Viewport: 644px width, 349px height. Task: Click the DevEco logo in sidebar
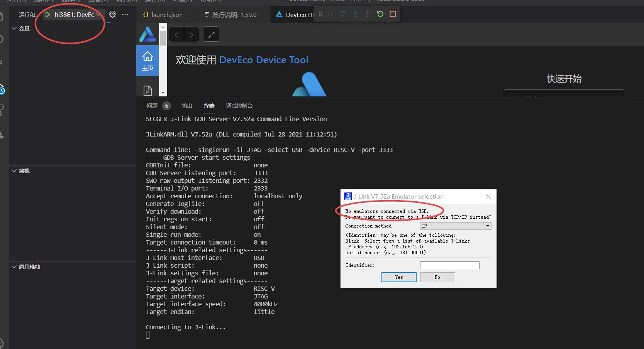coord(147,34)
